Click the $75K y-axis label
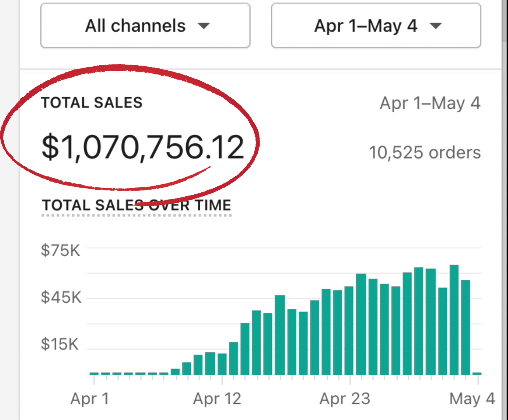 tap(60, 250)
